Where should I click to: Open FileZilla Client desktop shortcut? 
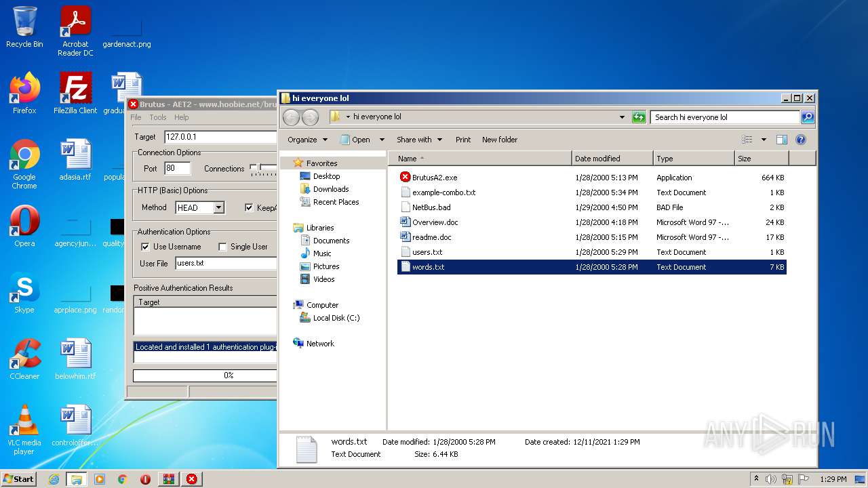click(75, 94)
